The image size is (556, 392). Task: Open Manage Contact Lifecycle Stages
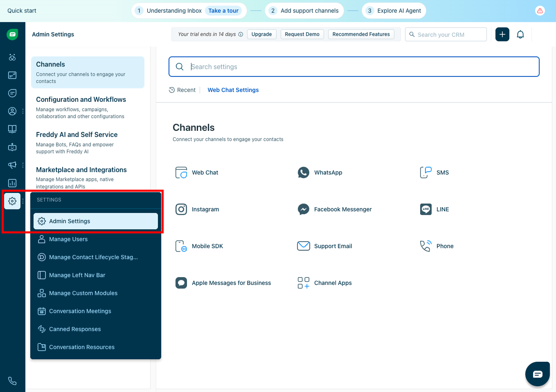point(96,257)
